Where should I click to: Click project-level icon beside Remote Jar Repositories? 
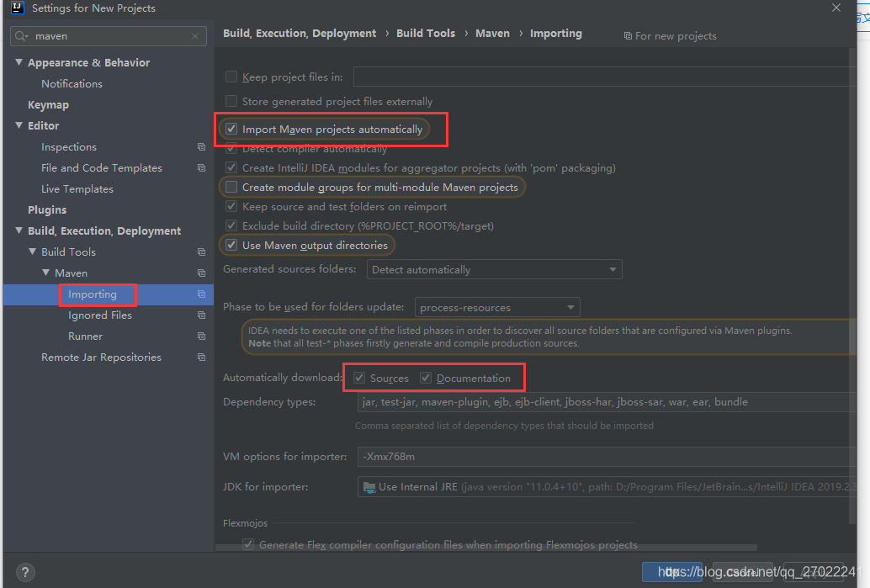201,358
